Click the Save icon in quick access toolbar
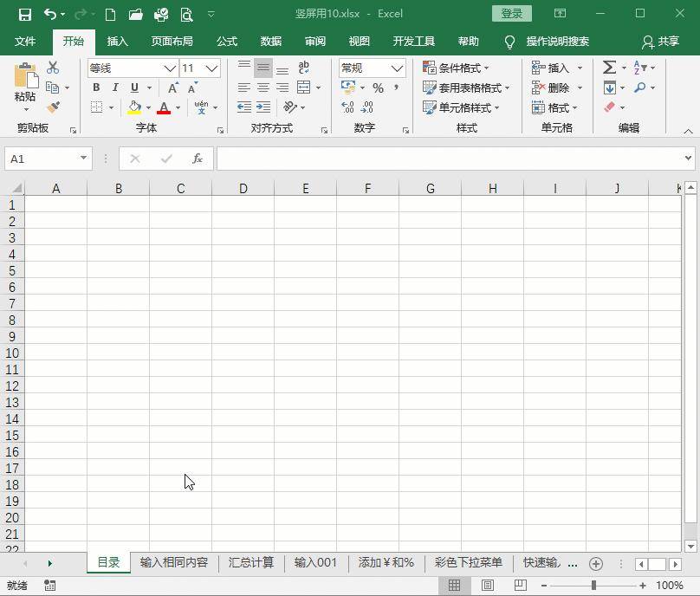 pos(25,15)
